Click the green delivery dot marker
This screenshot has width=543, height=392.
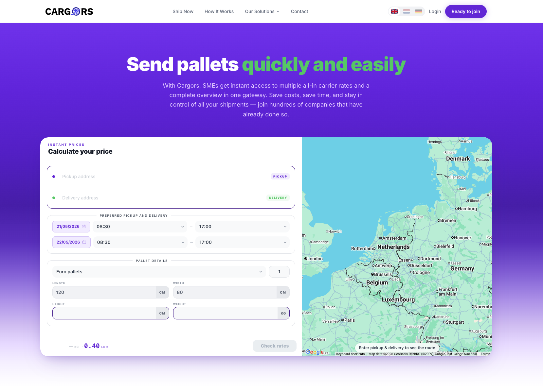pos(54,198)
